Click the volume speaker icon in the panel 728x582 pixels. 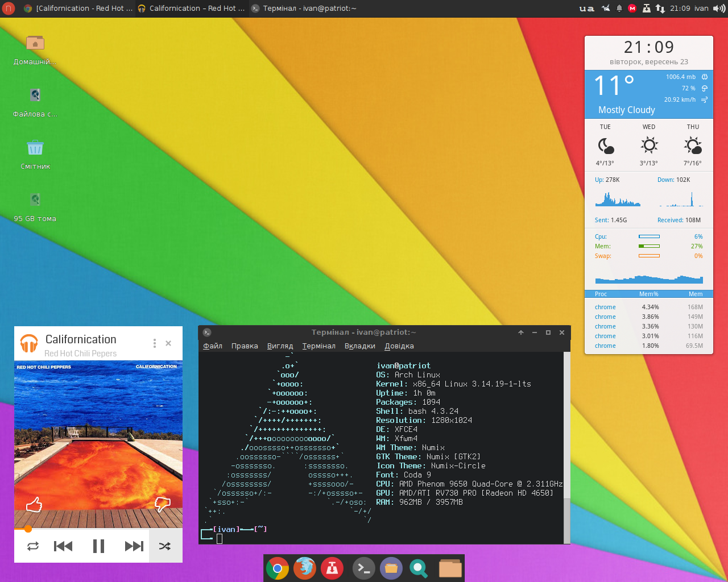719,8
